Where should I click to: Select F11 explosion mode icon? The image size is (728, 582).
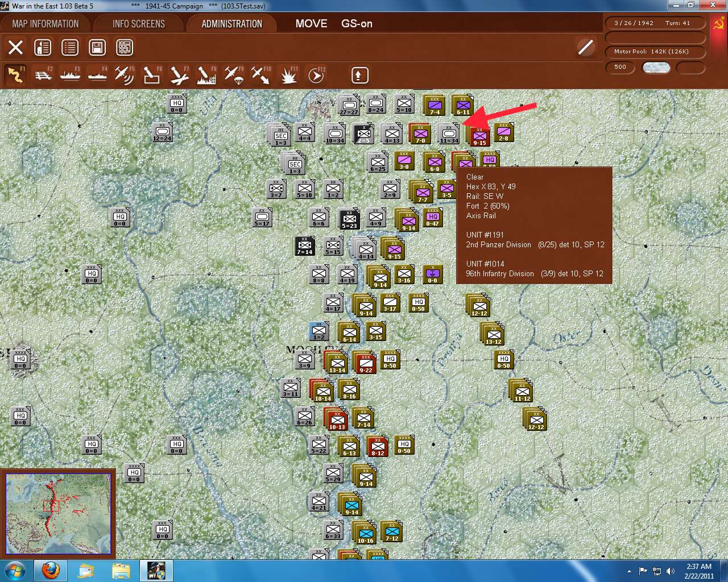coord(288,75)
